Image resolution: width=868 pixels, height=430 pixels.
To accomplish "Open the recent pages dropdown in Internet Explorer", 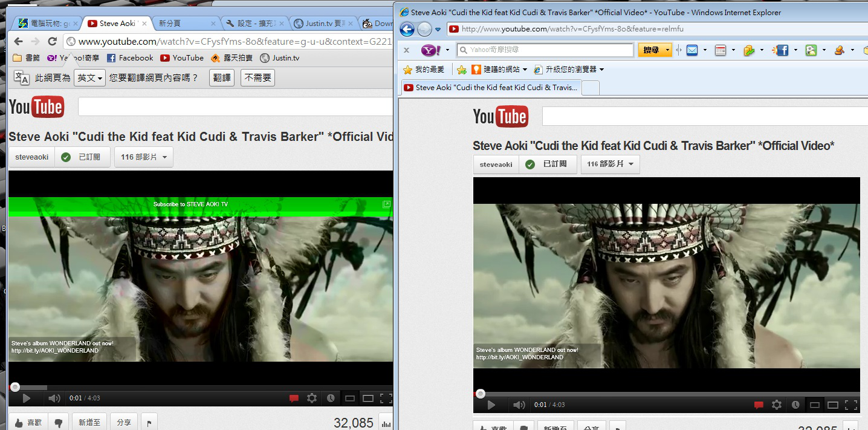I will (x=438, y=30).
